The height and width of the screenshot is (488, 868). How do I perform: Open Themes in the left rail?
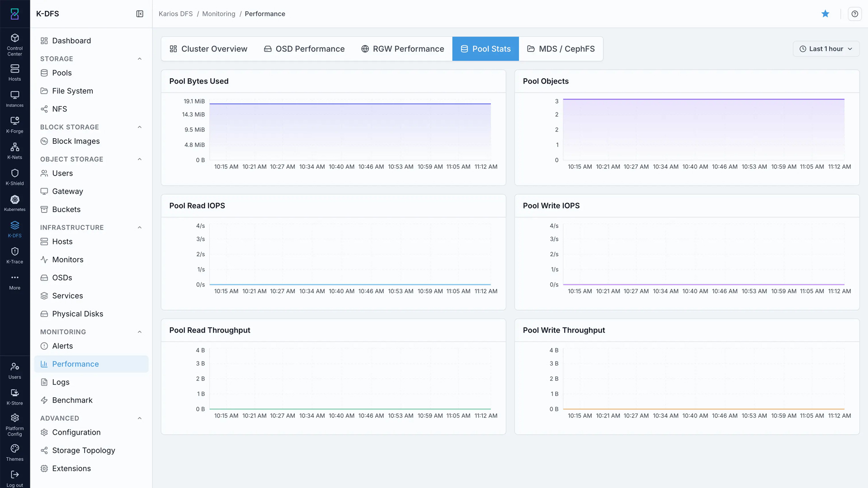coord(14,453)
